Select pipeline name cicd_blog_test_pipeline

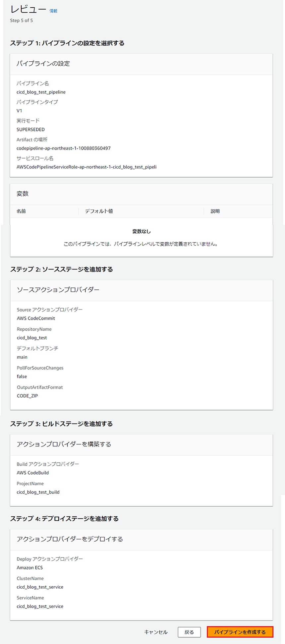click(x=41, y=92)
